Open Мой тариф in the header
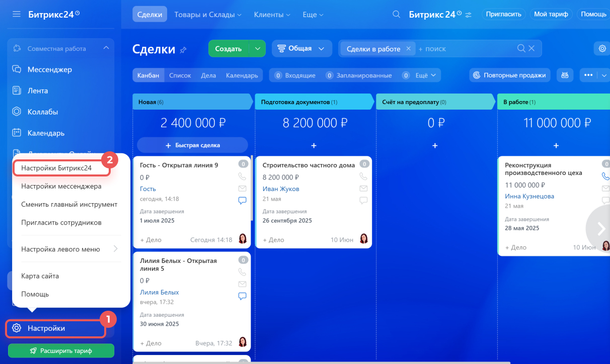The image size is (610, 364). click(x=551, y=14)
